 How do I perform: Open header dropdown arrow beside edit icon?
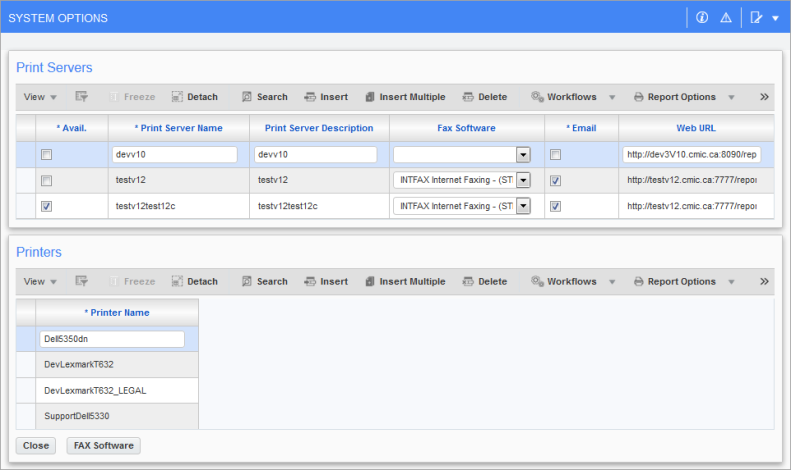[x=775, y=18]
